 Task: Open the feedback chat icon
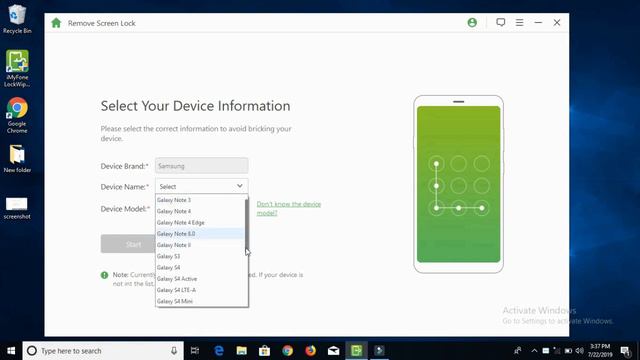pos(500,22)
